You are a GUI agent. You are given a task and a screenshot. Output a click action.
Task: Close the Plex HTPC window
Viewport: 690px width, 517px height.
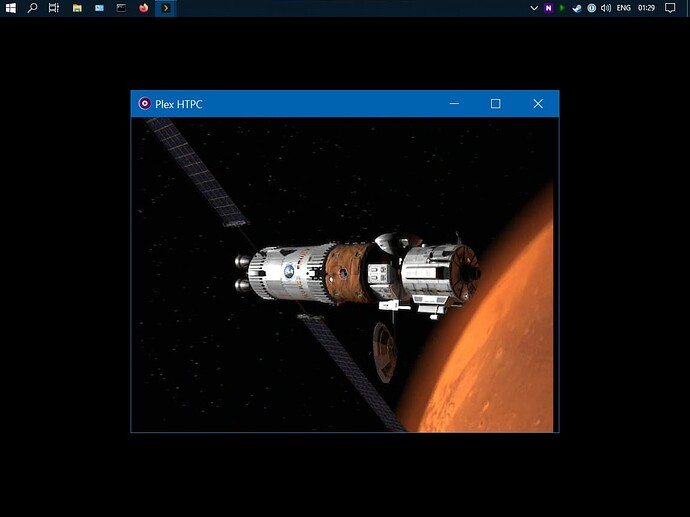click(x=538, y=104)
